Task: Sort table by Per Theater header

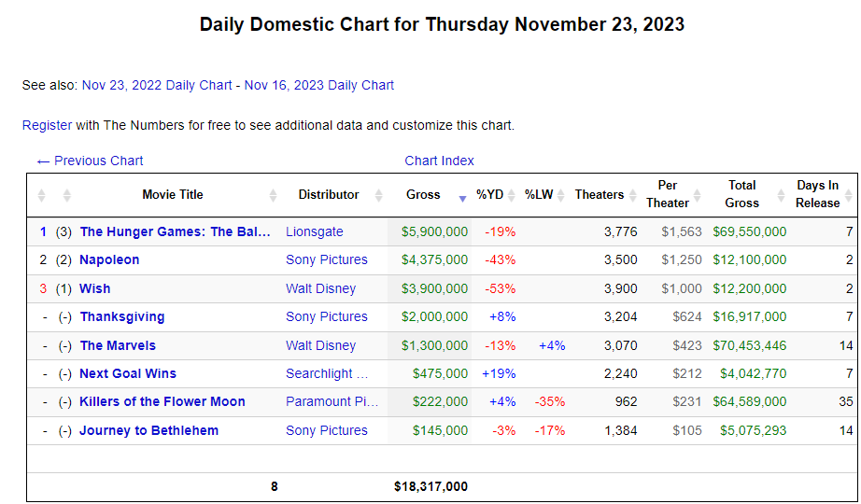Action: click(x=667, y=194)
